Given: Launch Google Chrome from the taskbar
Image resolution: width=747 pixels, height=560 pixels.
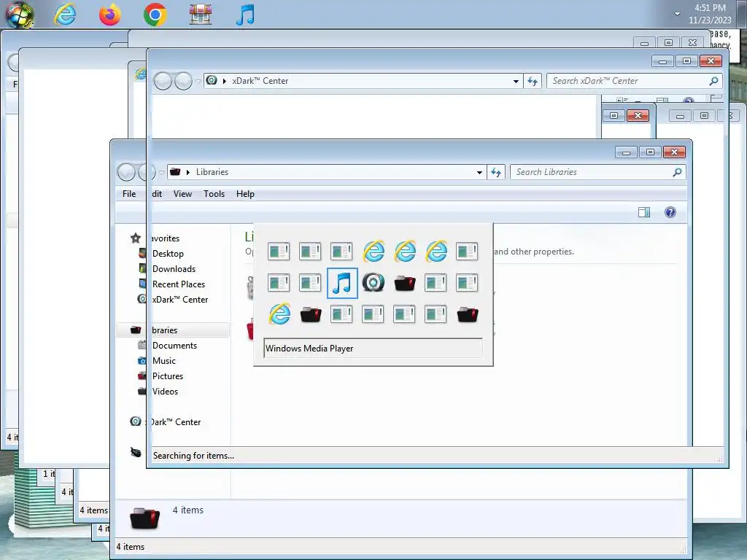Looking at the screenshot, I should (x=155, y=15).
